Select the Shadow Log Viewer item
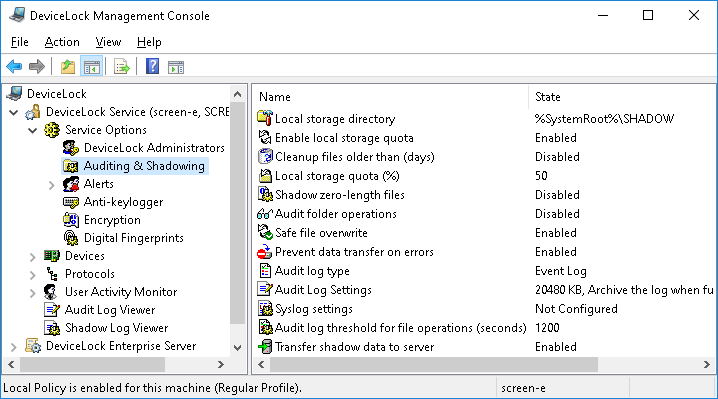718x399 pixels. pyautogui.click(x=116, y=328)
